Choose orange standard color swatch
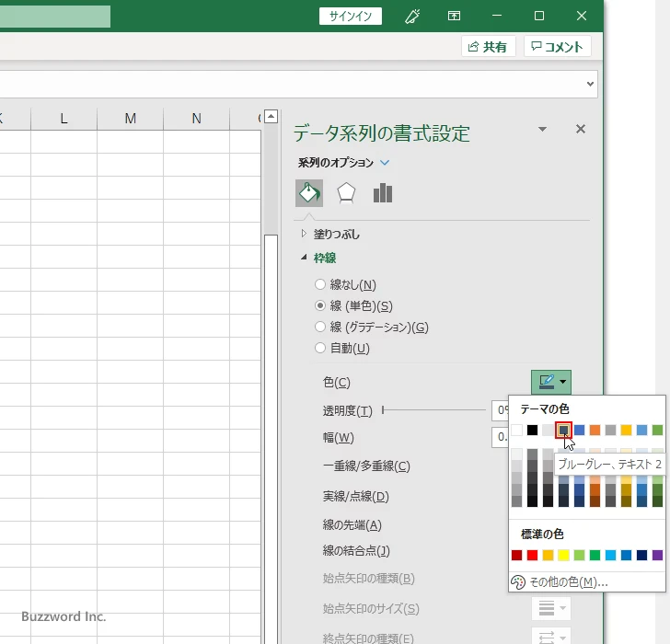 point(548,555)
